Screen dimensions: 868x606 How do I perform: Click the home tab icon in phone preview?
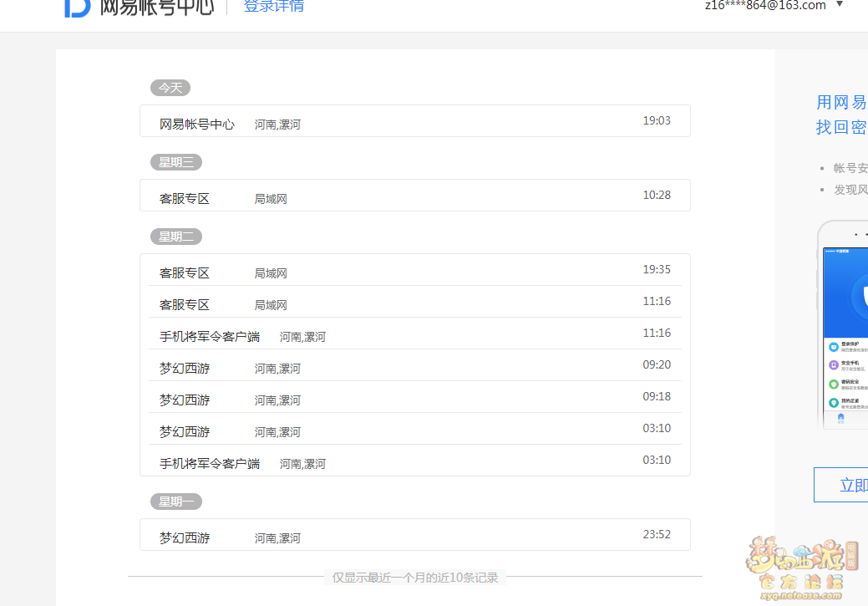(841, 418)
